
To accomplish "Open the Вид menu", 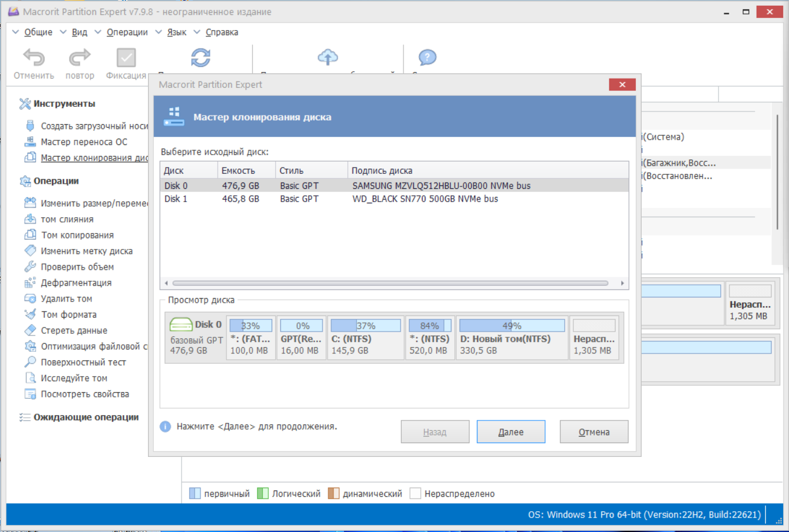I will click(79, 32).
